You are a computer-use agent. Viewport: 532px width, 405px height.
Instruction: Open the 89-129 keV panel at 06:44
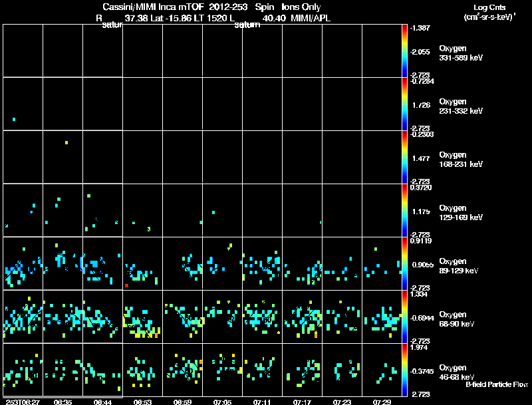(x=103, y=263)
